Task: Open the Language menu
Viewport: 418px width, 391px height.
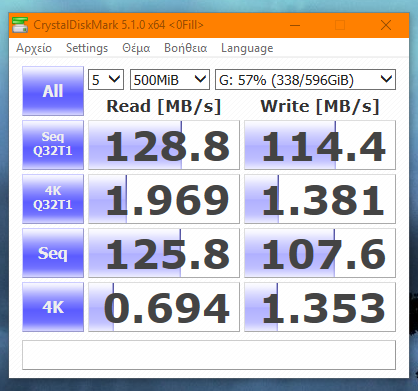Action: (247, 48)
